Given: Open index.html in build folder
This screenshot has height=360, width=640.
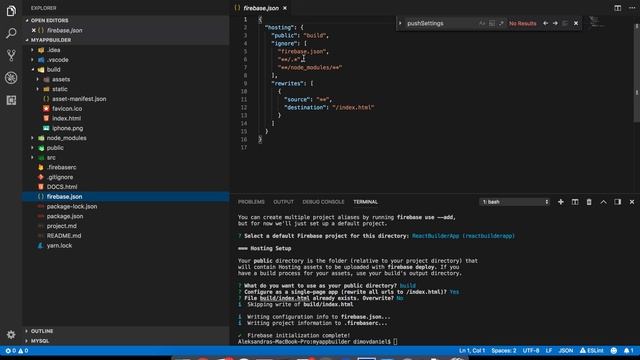Looking at the screenshot, I should pos(66,118).
